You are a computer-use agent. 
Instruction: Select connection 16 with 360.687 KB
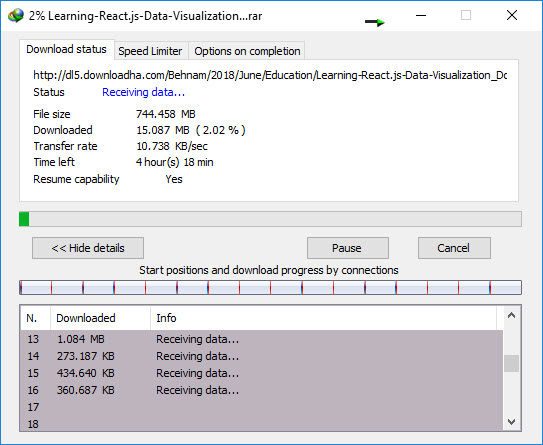(x=261, y=390)
